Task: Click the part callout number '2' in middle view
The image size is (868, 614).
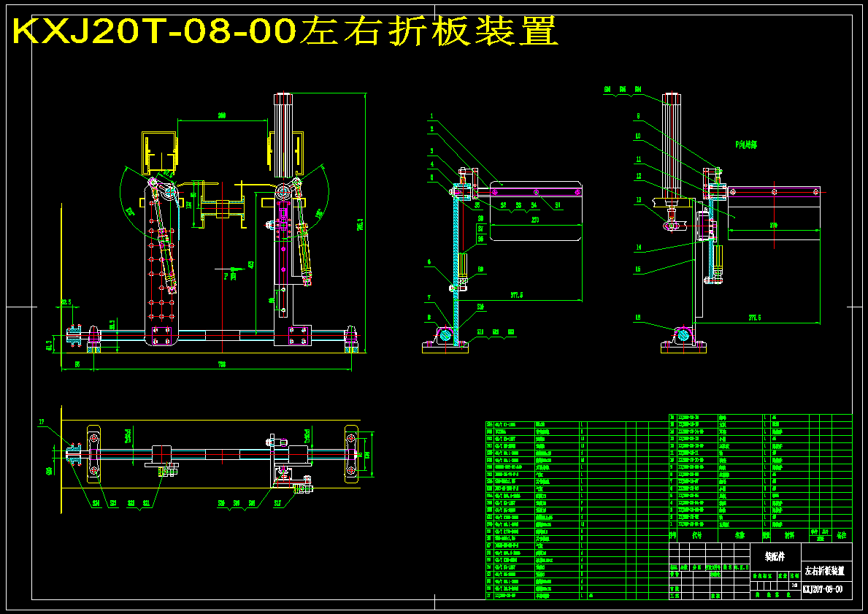Action: 431,129
